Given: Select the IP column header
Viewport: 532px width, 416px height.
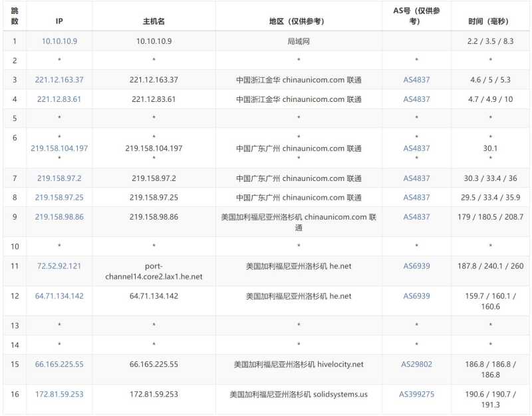Looking at the screenshot, I should [60, 21].
